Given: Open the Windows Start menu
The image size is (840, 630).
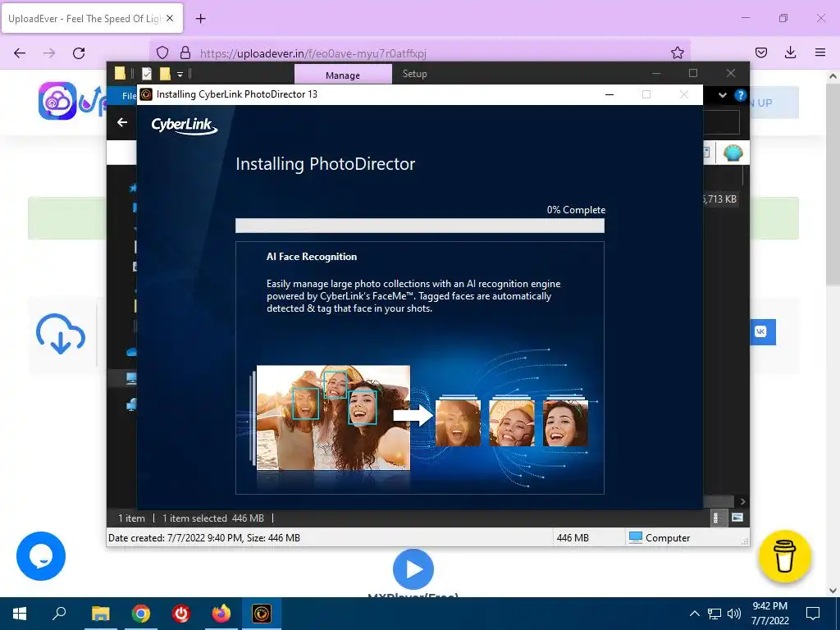Looking at the screenshot, I should (x=20, y=614).
